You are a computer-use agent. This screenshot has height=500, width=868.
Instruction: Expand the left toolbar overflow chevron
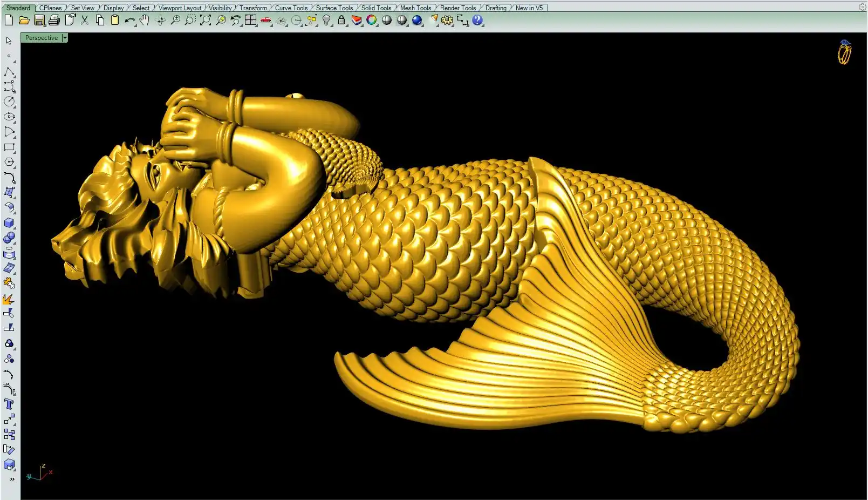click(12, 479)
